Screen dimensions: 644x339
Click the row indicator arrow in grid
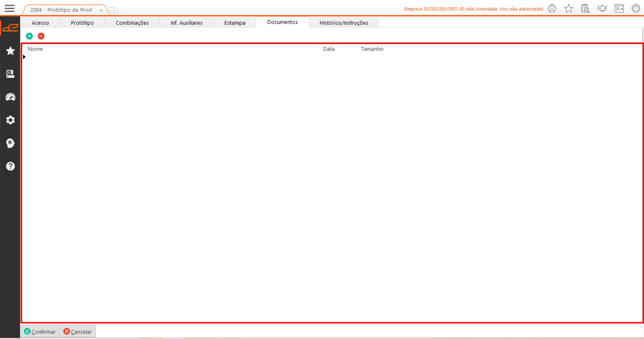pyautogui.click(x=24, y=57)
